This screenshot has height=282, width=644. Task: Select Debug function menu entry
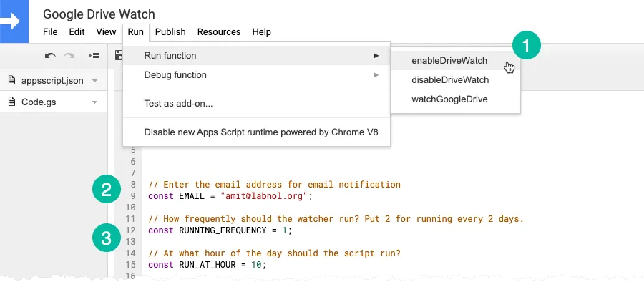pos(256,75)
